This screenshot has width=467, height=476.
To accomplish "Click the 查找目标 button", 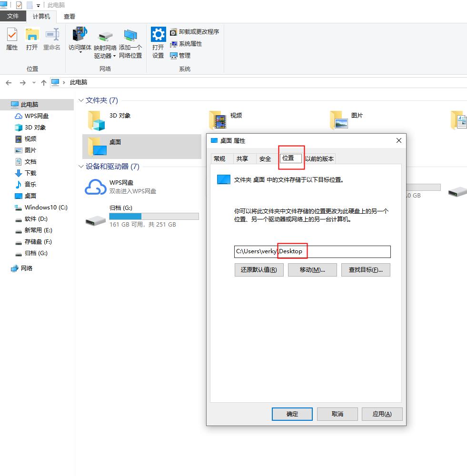I will [366, 269].
